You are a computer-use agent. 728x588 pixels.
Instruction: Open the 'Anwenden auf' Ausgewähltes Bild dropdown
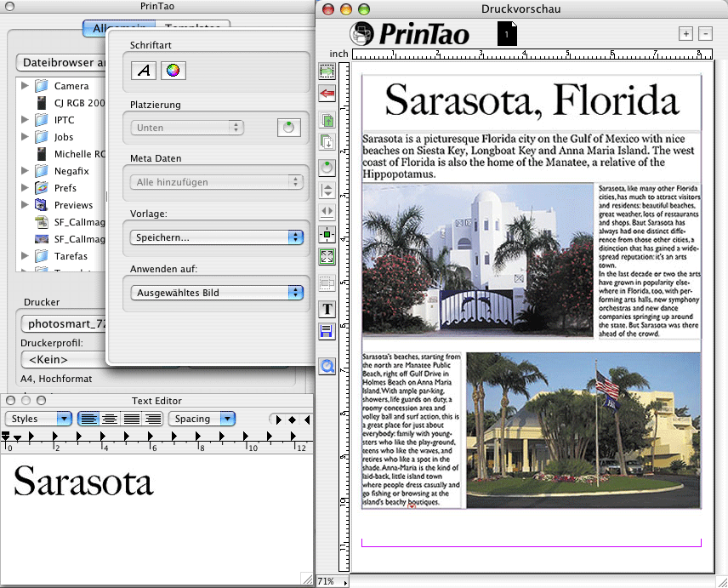click(x=216, y=293)
